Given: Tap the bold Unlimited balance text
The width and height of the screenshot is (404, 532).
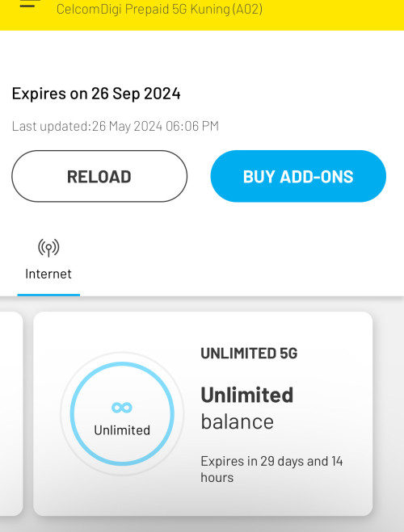Looking at the screenshot, I should click(246, 395).
